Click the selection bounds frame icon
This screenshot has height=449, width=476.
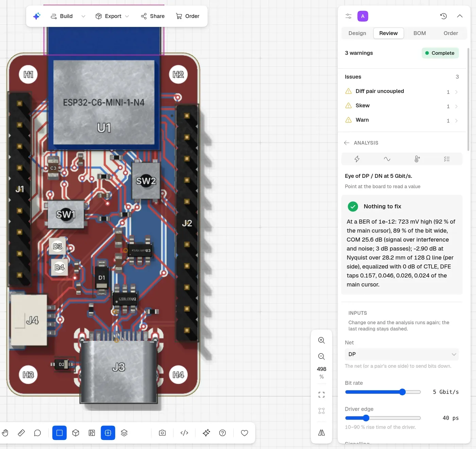point(321,411)
